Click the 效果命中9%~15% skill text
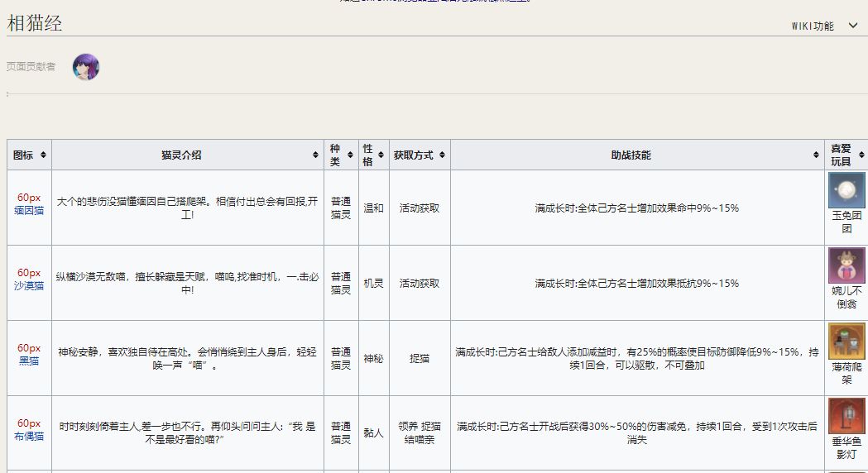 [637, 208]
